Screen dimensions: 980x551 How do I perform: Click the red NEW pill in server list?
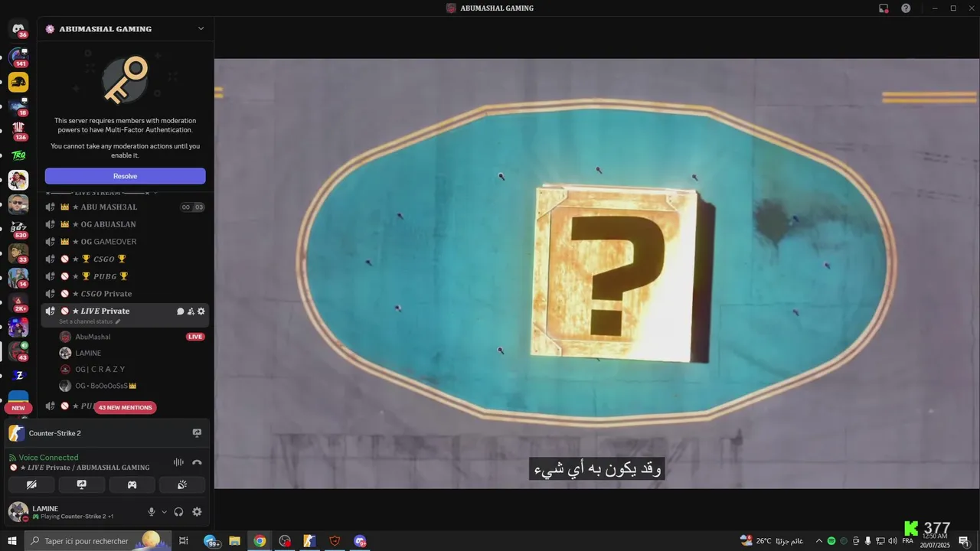point(18,409)
